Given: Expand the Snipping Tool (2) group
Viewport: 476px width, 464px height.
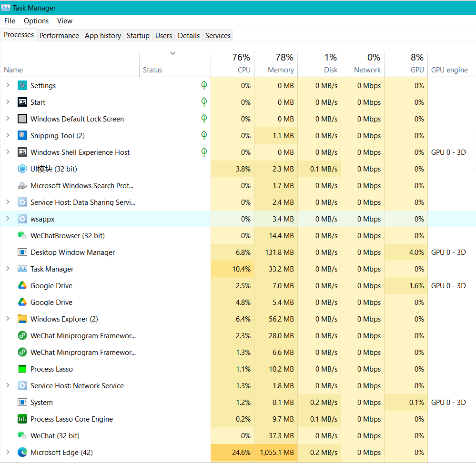Looking at the screenshot, I should tap(8, 135).
